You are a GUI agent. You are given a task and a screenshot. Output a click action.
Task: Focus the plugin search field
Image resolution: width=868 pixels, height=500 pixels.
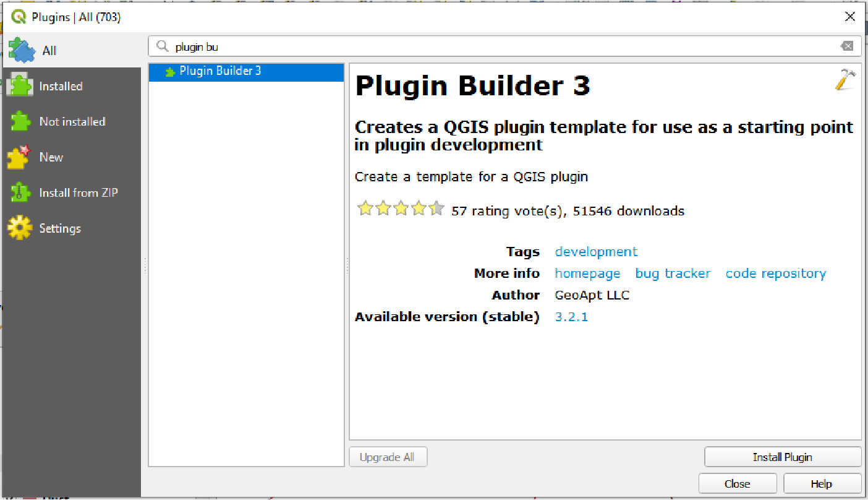504,46
